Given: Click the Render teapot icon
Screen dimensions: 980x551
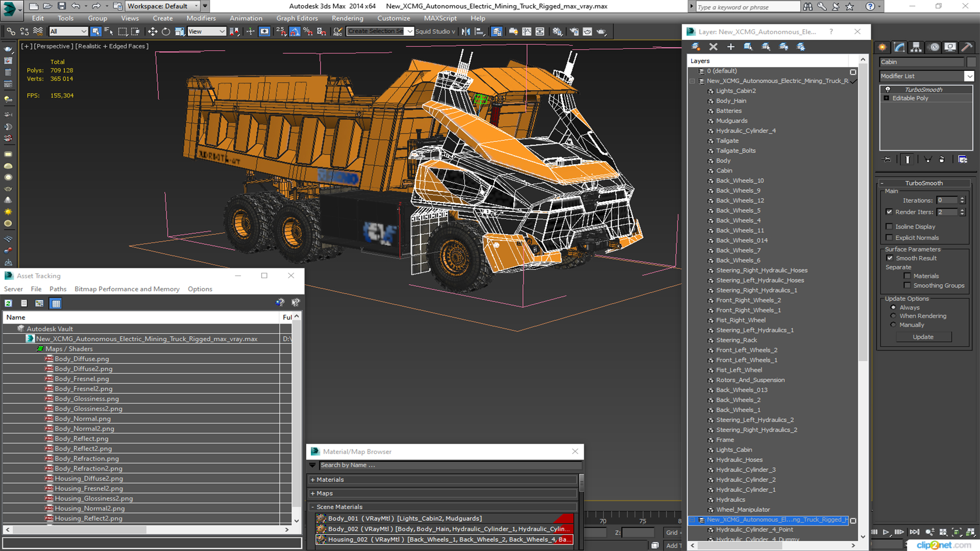Looking at the screenshot, I should [x=601, y=32].
